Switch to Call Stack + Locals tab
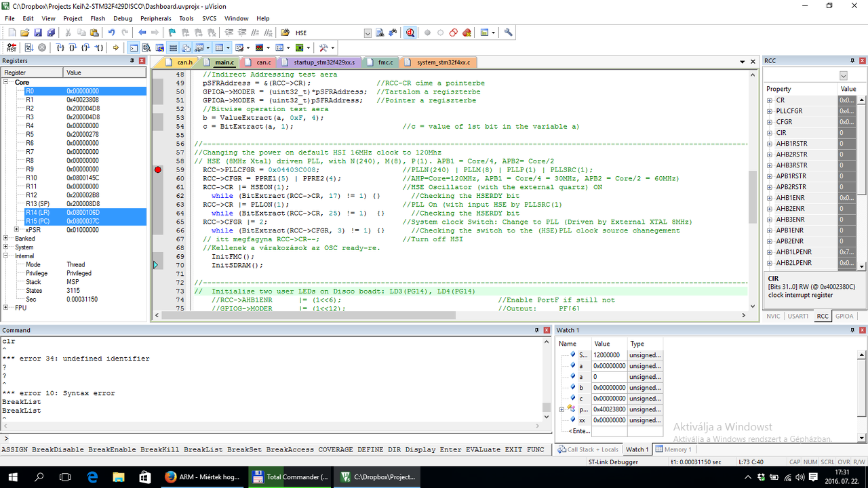Image resolution: width=868 pixels, height=488 pixels. click(x=588, y=449)
